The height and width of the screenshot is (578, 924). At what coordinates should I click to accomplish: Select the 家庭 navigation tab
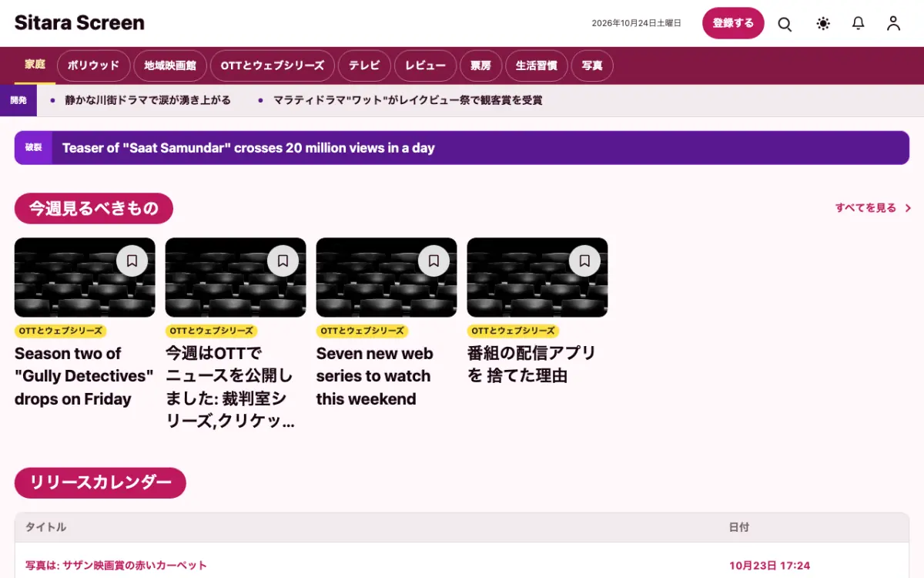[35, 65]
